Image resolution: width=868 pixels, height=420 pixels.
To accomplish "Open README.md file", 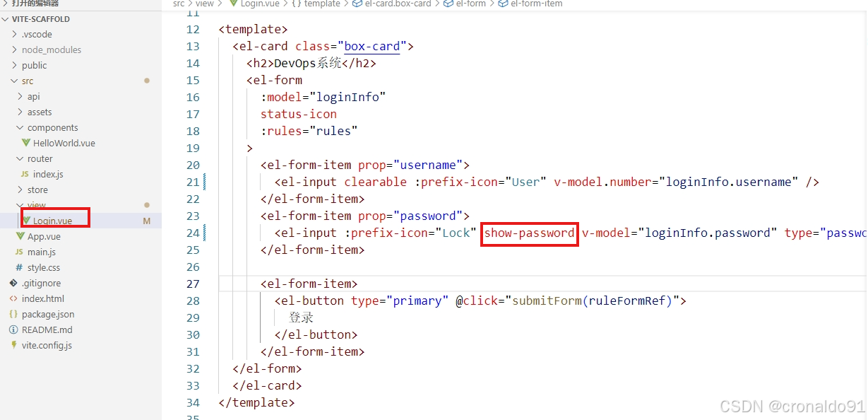I will (47, 329).
